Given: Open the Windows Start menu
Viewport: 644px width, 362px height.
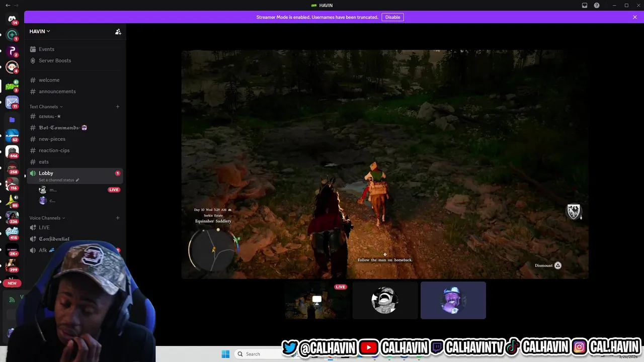Looking at the screenshot, I should (225, 354).
